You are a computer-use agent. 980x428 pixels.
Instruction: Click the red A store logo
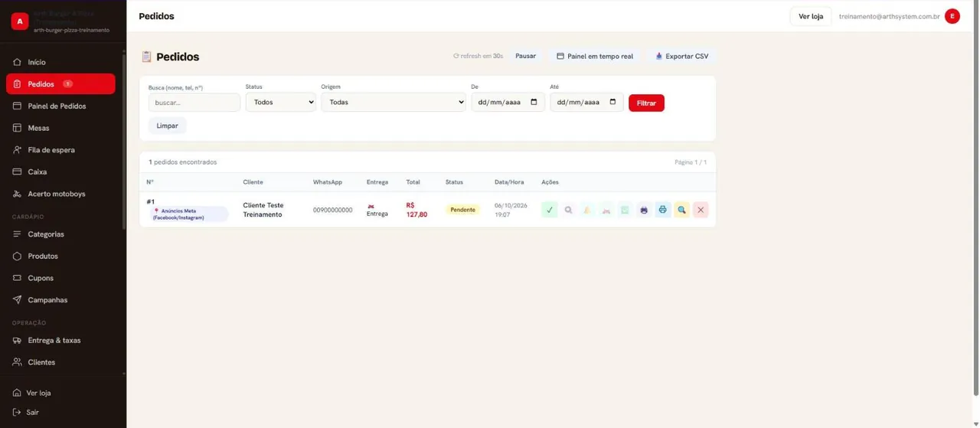[x=19, y=21]
